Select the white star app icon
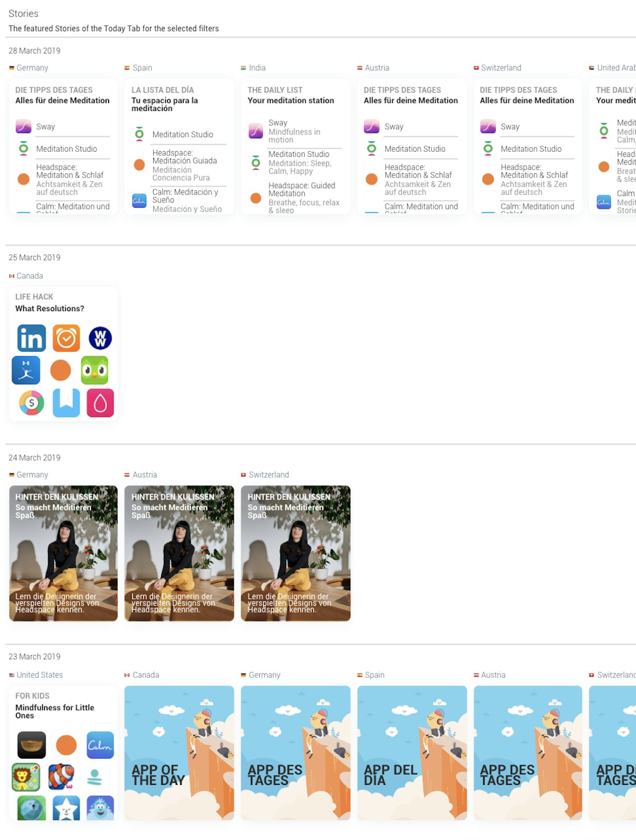The height and width of the screenshot is (840, 636). coord(66,808)
